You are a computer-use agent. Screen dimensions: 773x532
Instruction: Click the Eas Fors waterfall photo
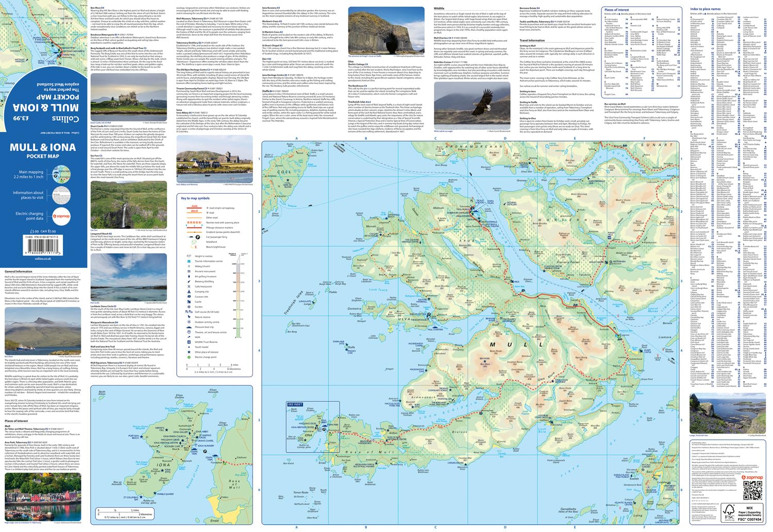coord(128,205)
